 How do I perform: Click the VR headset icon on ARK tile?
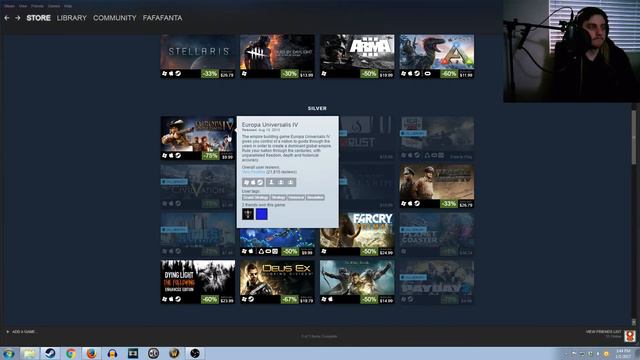(427, 73)
